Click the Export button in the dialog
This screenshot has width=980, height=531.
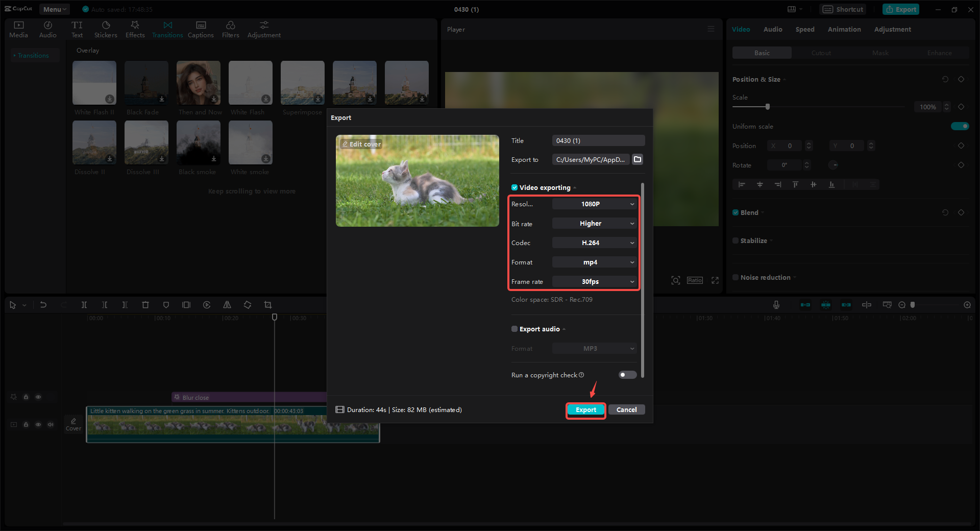pos(585,409)
